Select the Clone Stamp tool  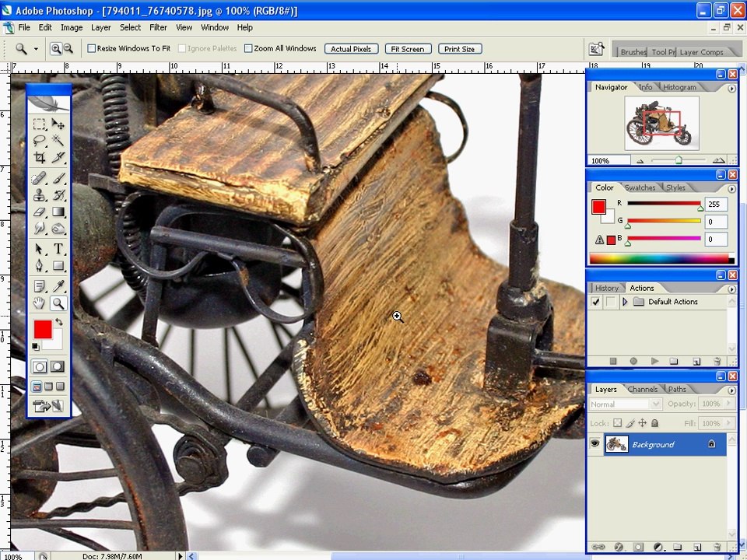point(40,194)
